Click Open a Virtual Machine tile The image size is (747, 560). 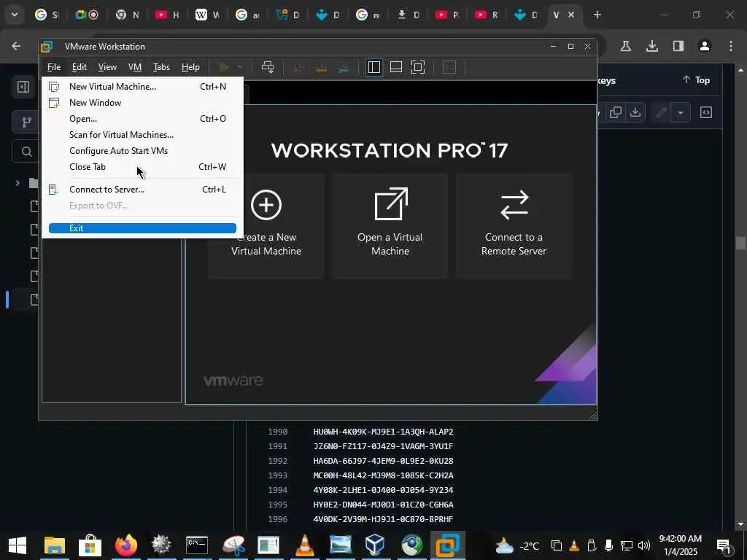(390, 226)
